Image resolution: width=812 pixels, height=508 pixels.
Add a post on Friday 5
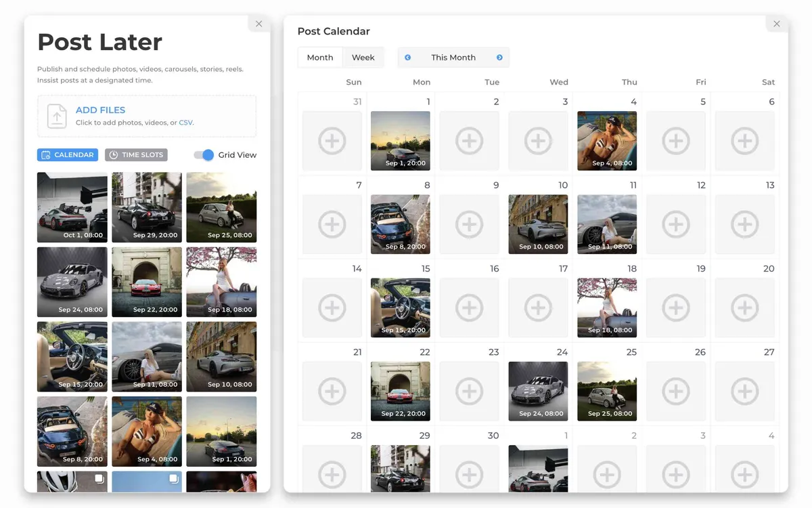pos(675,141)
